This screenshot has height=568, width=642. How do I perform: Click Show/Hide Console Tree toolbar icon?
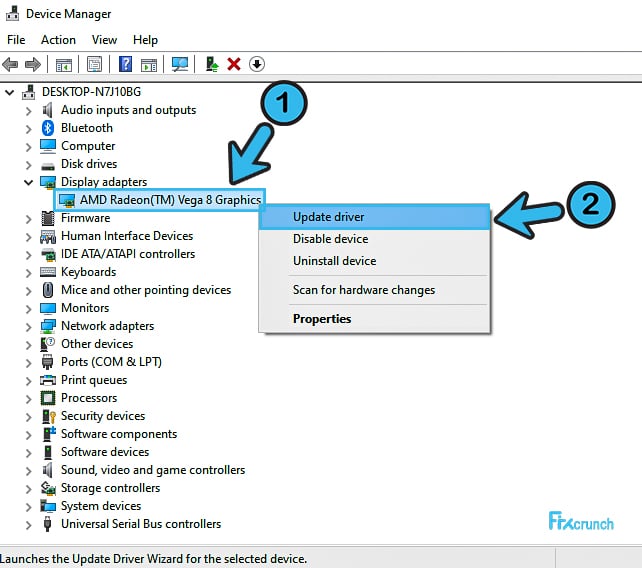pyautogui.click(x=63, y=65)
